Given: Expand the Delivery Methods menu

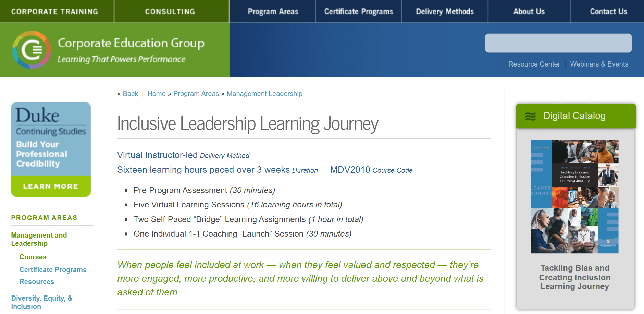Looking at the screenshot, I should (445, 12).
